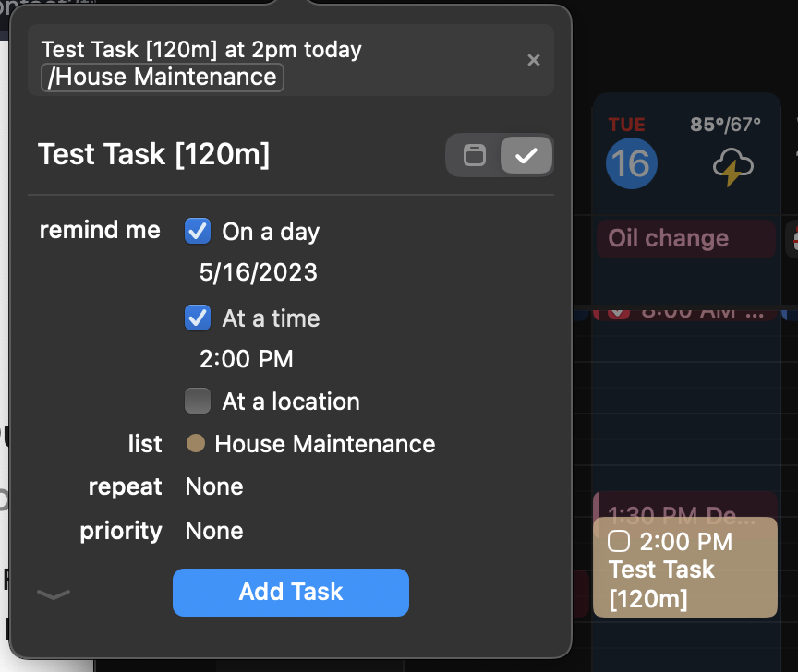Enable the At a location checkbox
The image size is (798, 672).
[198, 401]
